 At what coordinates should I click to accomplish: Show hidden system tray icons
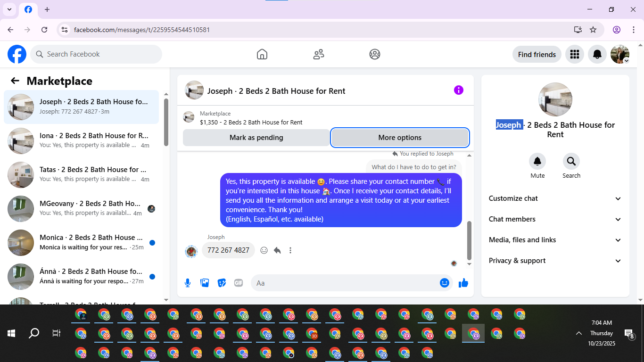(x=578, y=333)
